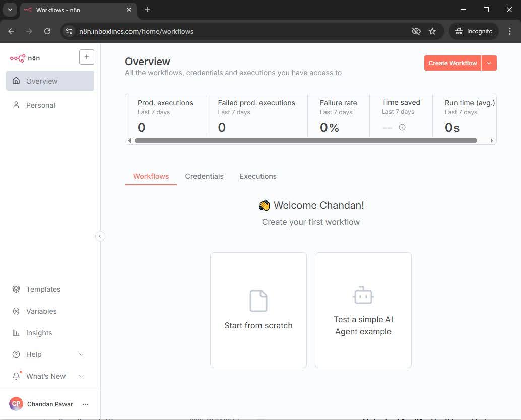Switch to the Executions tab

click(258, 176)
